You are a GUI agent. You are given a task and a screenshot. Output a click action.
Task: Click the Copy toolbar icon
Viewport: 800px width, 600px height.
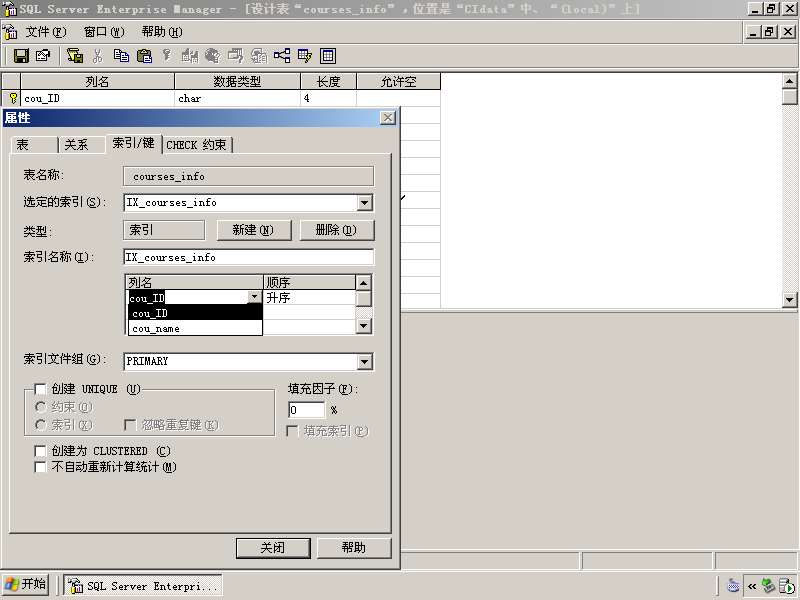pyautogui.click(x=121, y=56)
